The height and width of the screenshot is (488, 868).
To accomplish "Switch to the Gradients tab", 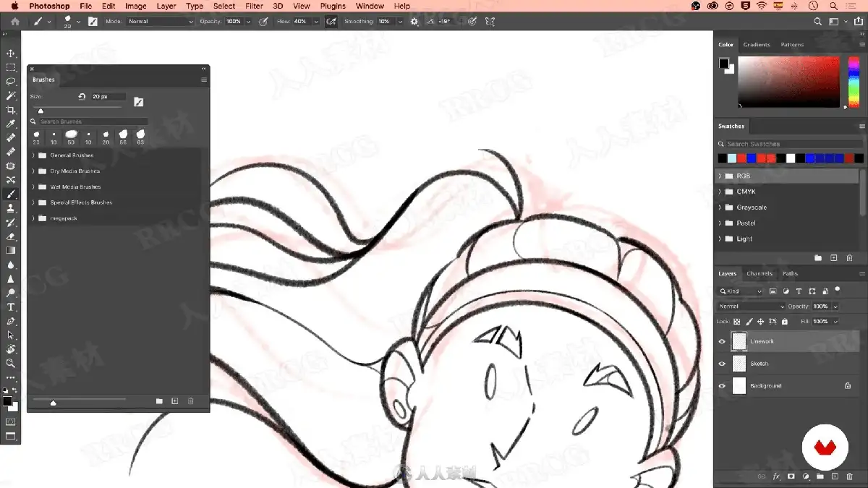I will (757, 45).
